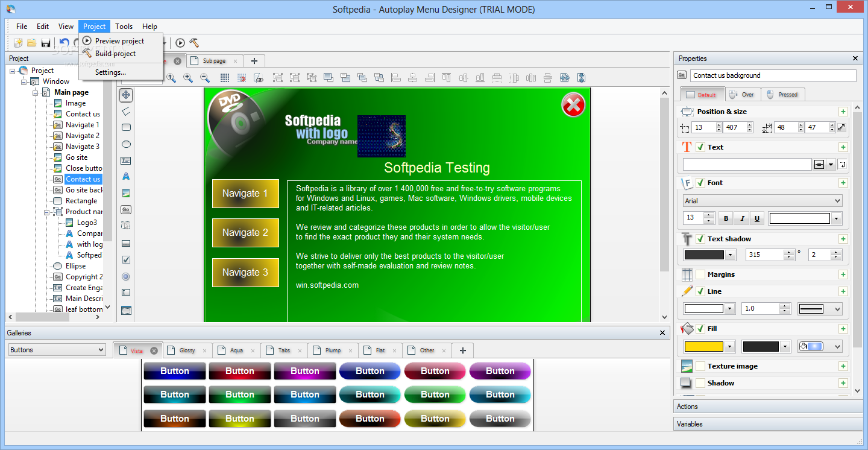The image size is (868, 450).
Task: Open the text alignment dropdown arrow
Action: click(x=831, y=164)
